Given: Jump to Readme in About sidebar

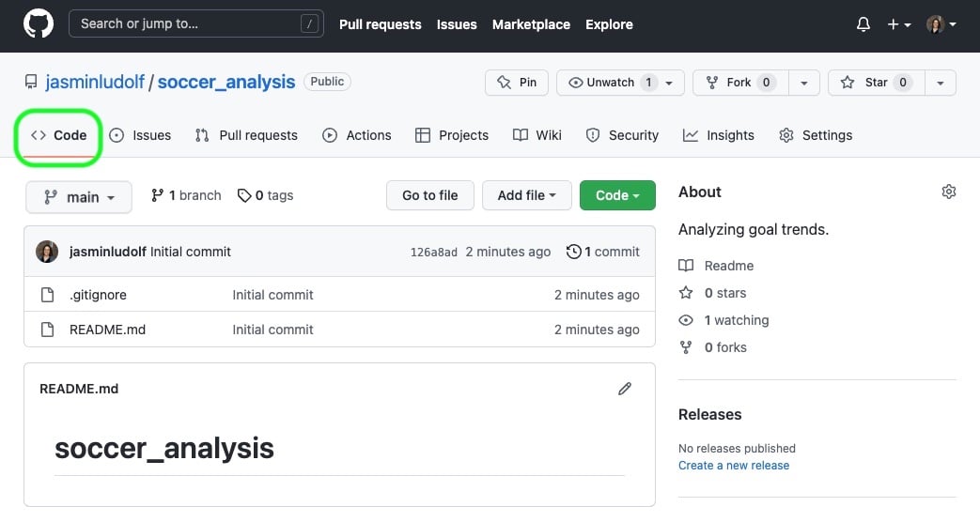Looking at the screenshot, I should (x=716, y=266).
